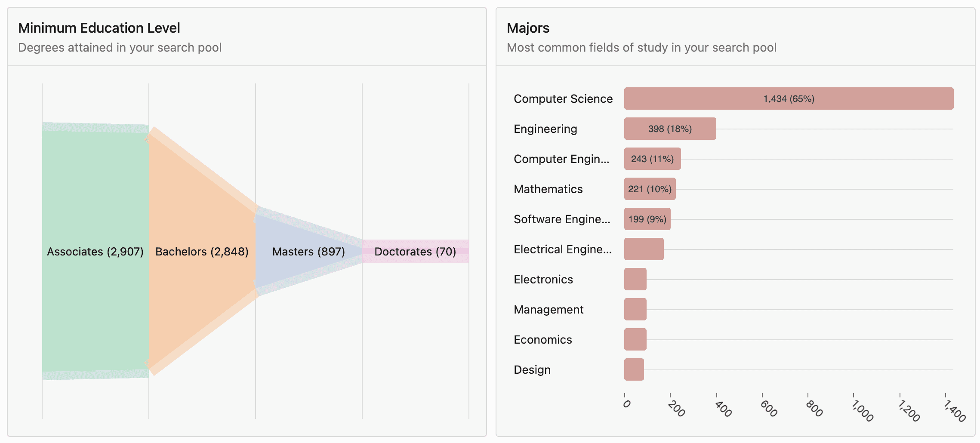
Task: Select the Engineering bar with 398 (18%)
Action: pyautogui.click(x=670, y=129)
